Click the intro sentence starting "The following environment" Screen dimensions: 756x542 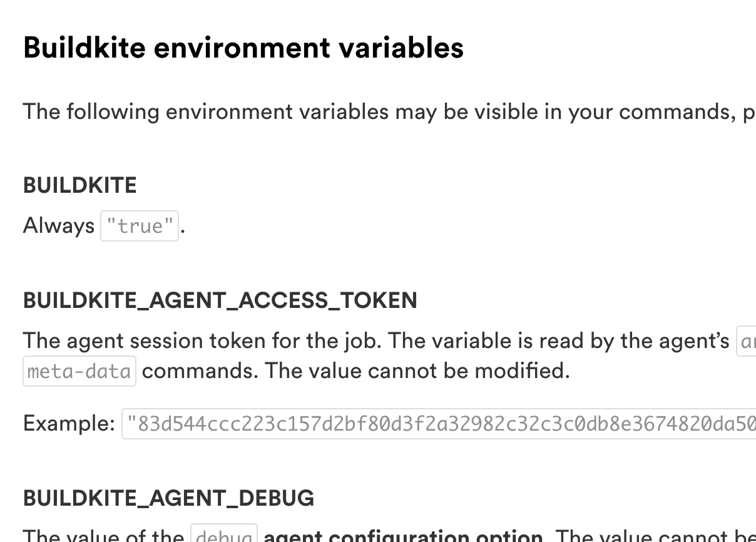tap(205, 111)
